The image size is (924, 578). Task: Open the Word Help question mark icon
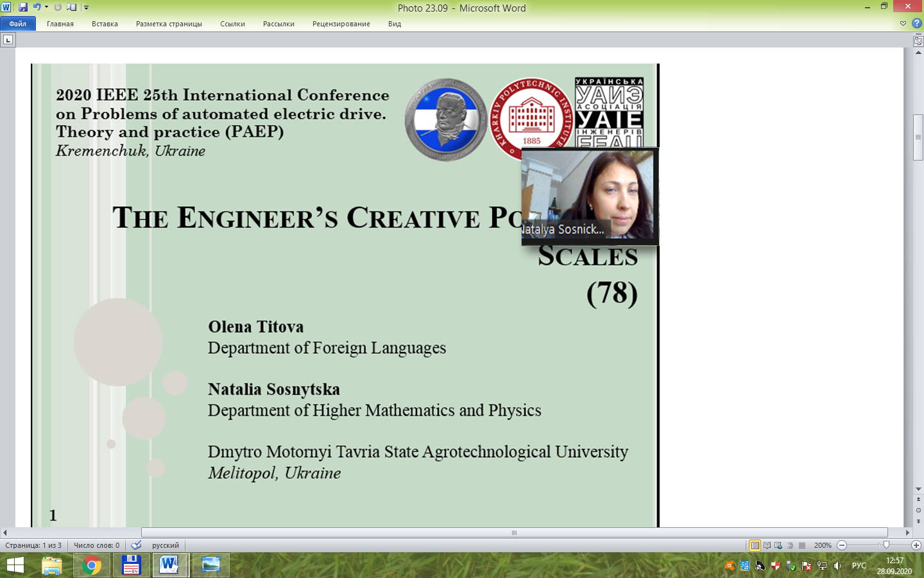pos(916,24)
